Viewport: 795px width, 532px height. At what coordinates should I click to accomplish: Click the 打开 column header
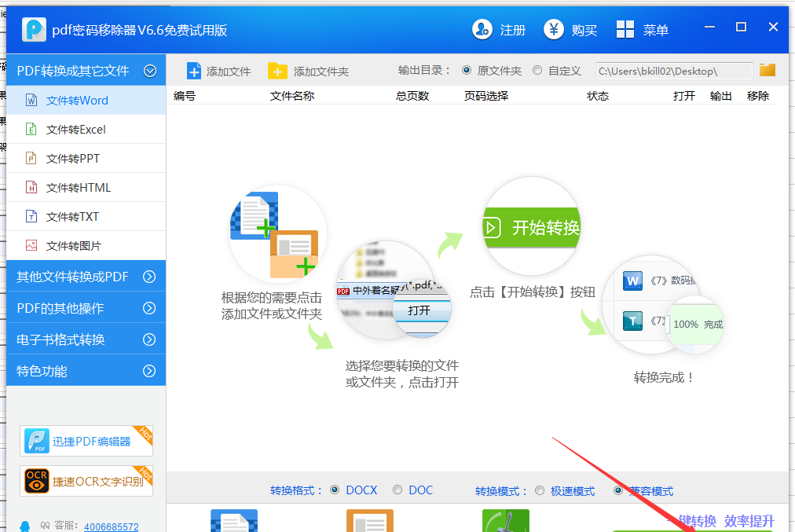(684, 96)
